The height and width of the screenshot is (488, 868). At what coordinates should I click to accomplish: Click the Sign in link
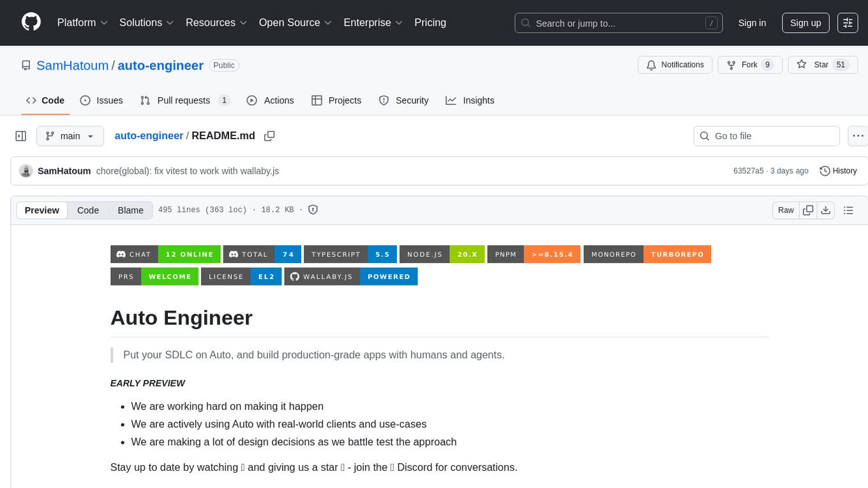click(752, 23)
